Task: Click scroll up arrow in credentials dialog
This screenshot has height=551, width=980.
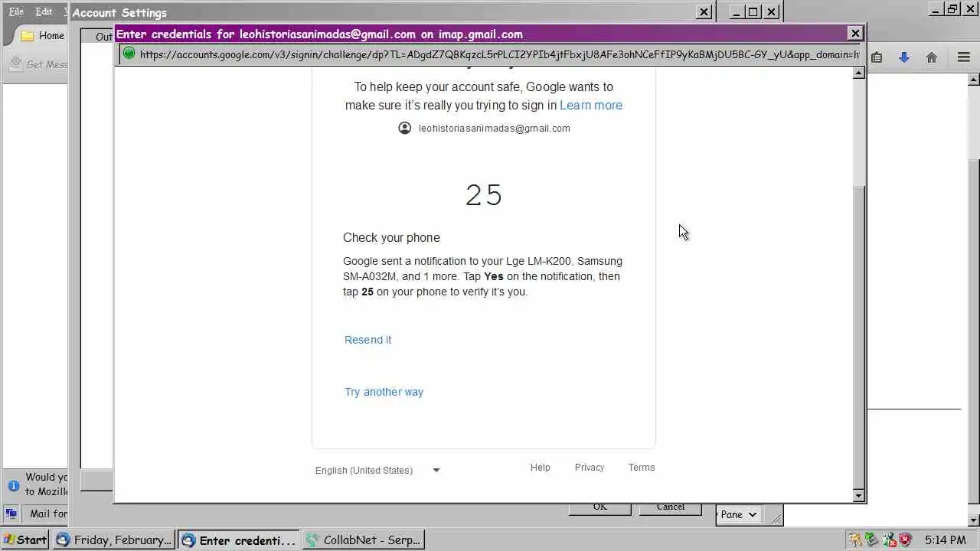Action: coord(859,73)
